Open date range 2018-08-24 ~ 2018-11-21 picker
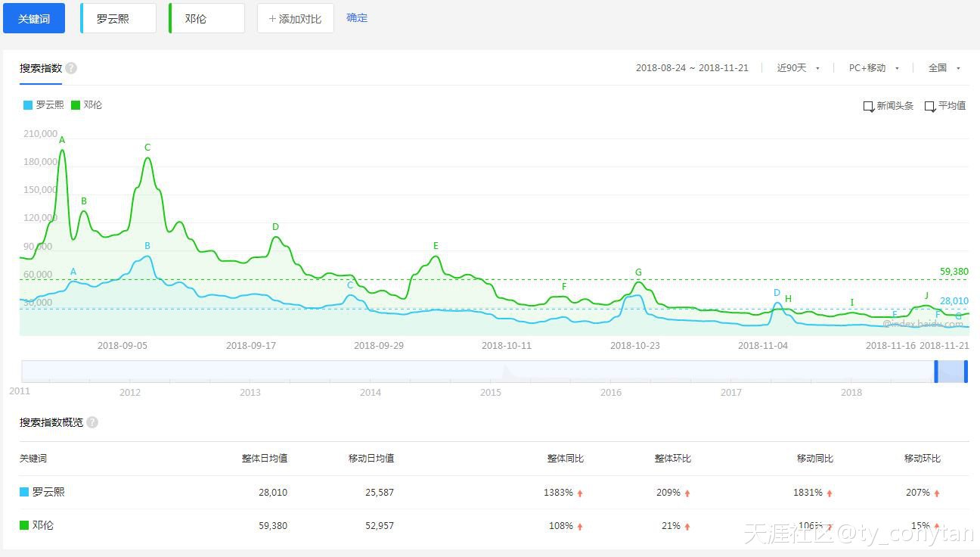 [692, 68]
